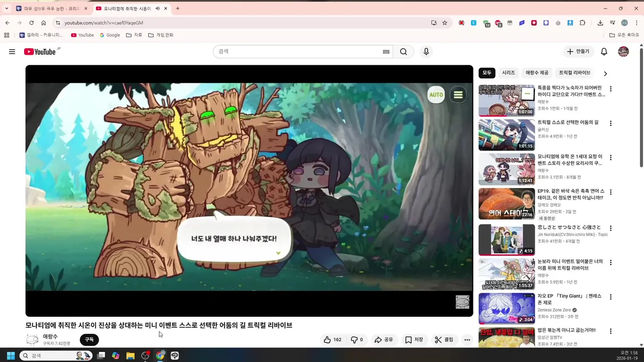
Task: Open a new browser tab
Action: 178,9
